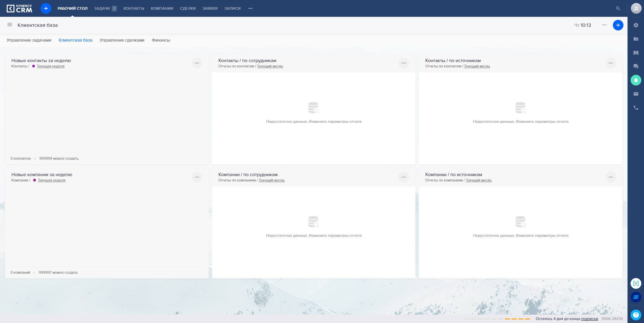
Task: Click Текущая неделя link in new contacts widget
Action: [x=51, y=66]
